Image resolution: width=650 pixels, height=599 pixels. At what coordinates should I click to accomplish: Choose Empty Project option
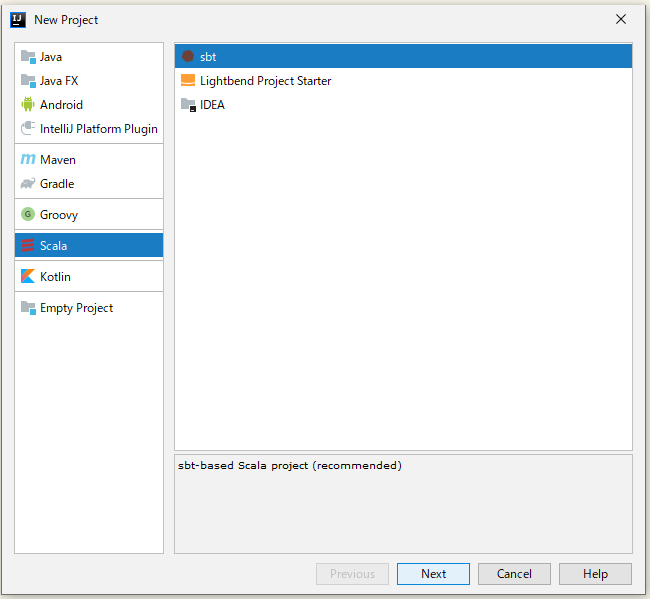89,308
